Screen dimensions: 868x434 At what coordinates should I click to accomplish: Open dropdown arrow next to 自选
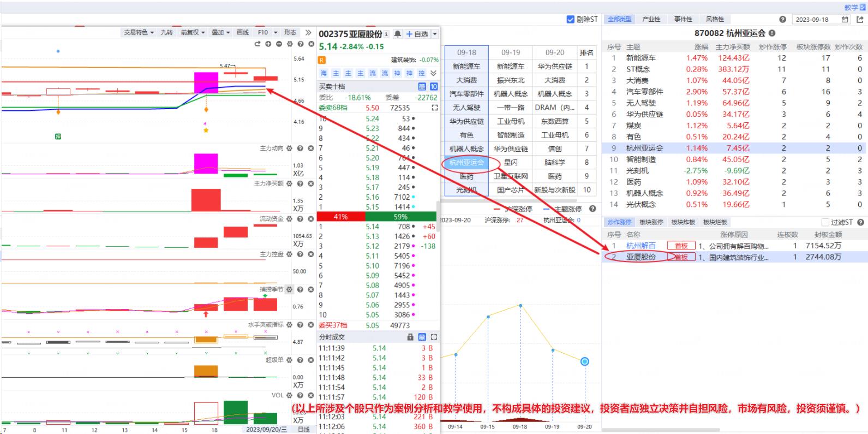pyautogui.click(x=435, y=34)
